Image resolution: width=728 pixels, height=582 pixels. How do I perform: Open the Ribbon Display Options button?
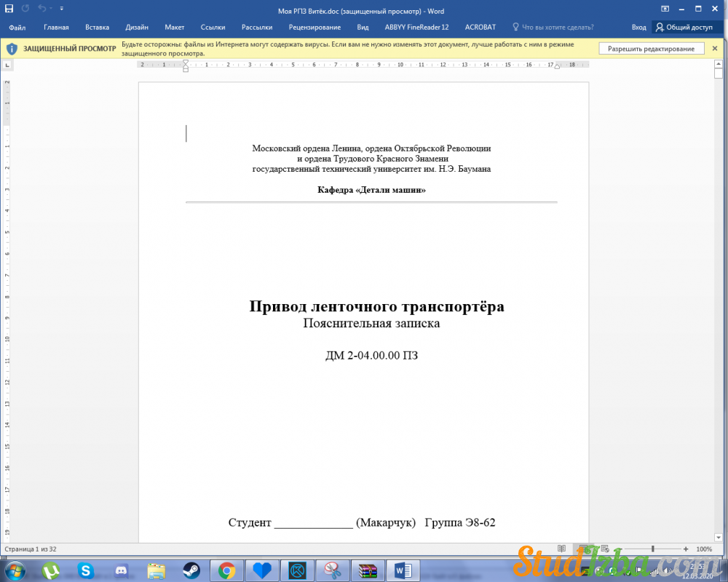tap(665, 9)
